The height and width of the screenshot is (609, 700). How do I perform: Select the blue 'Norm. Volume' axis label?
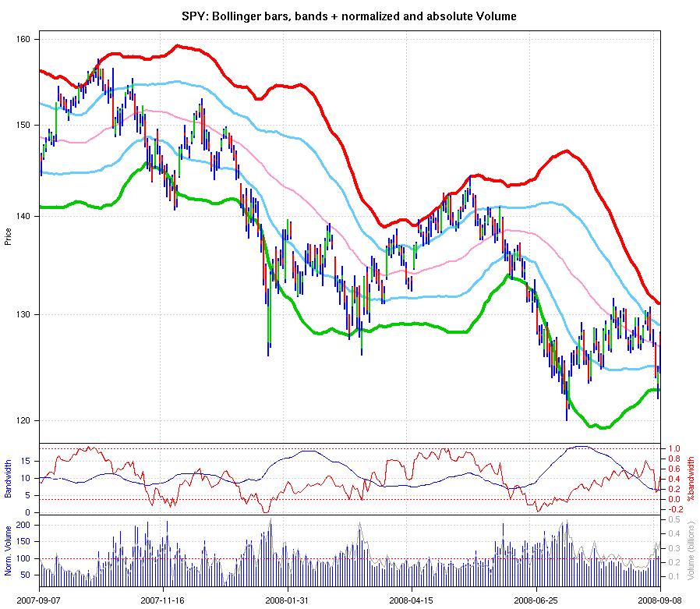click(8, 550)
